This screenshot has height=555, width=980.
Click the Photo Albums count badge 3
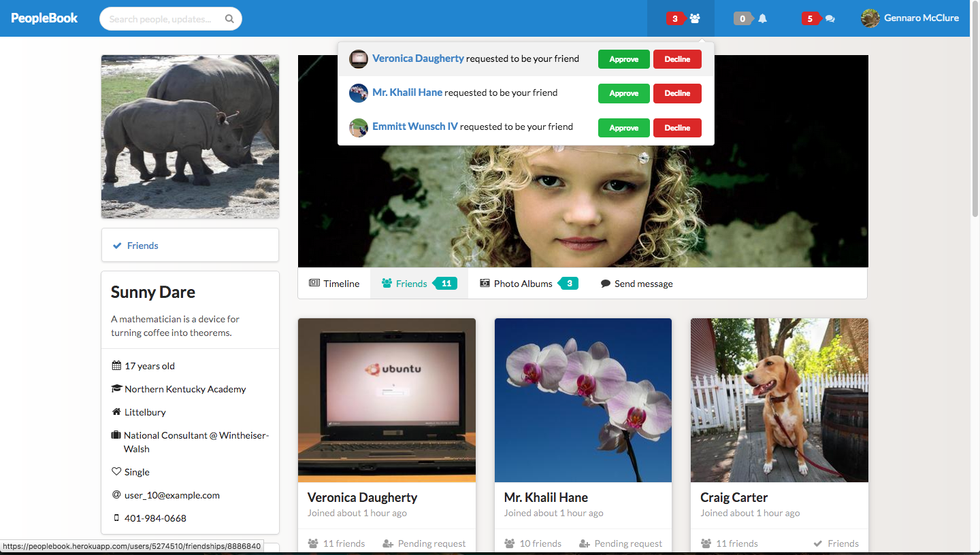pos(568,284)
